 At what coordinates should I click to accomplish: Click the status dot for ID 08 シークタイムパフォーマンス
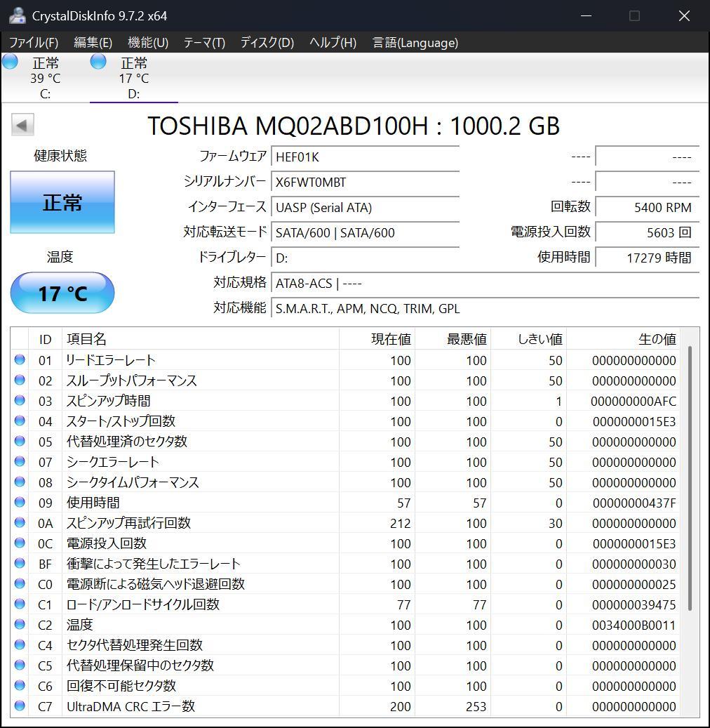point(20,482)
